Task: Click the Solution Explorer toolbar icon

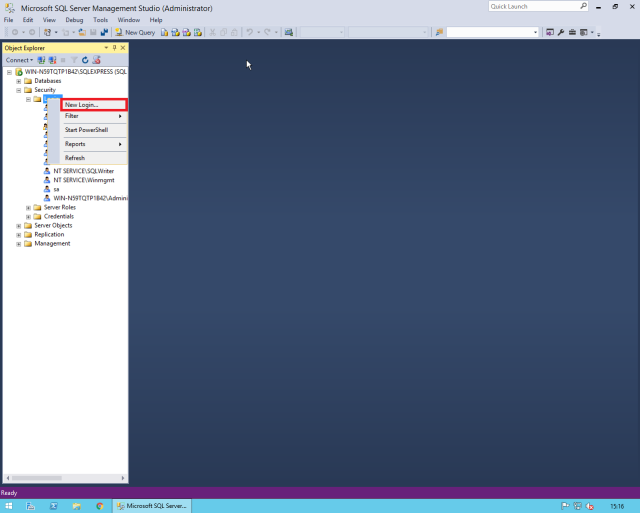Action: 550,32
